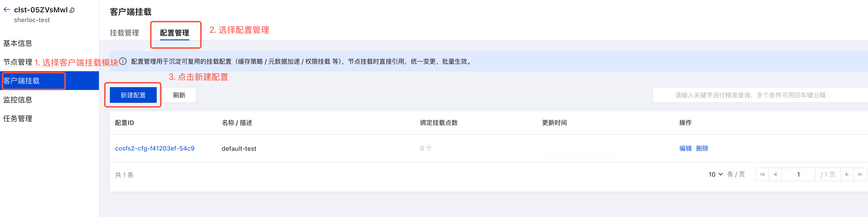Screen dimensions: 868x217
Task: Click the info icon in the blue notice
Action: [x=123, y=61]
